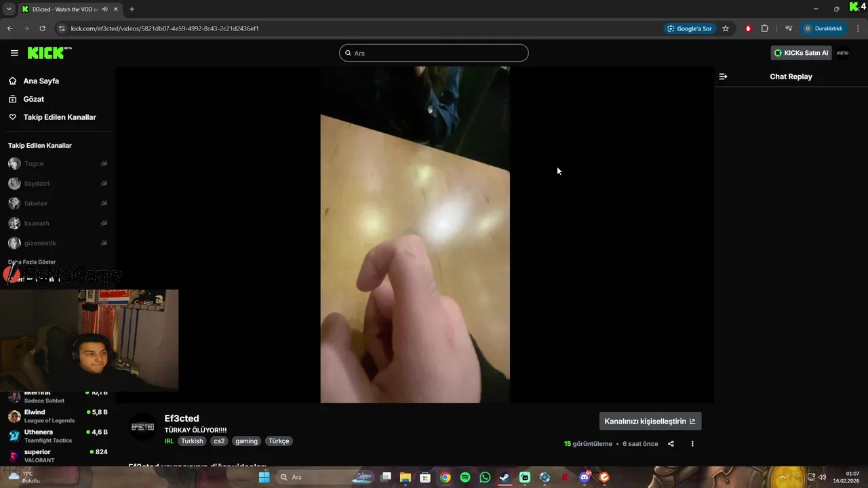Screen dimensions: 868x488
Task: Select the Turkish tag
Action: (x=192, y=441)
